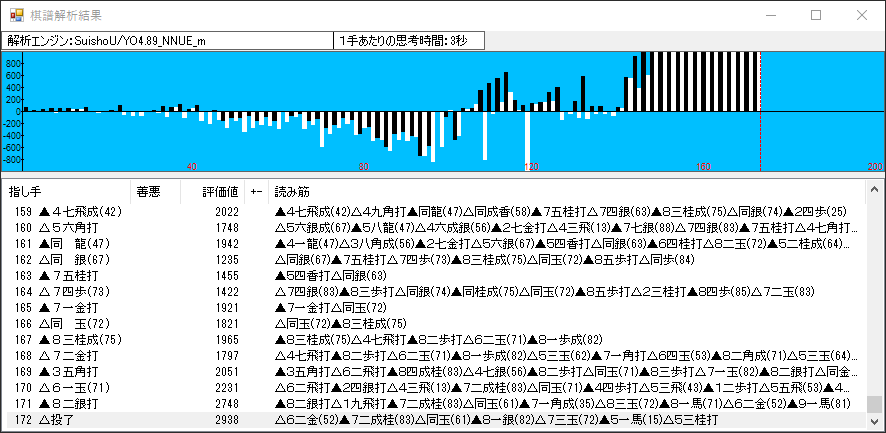This screenshot has width=886, height=433.
Task: Select row 167 ▲8三桂成(75)
Action: pyautogui.click(x=433, y=340)
